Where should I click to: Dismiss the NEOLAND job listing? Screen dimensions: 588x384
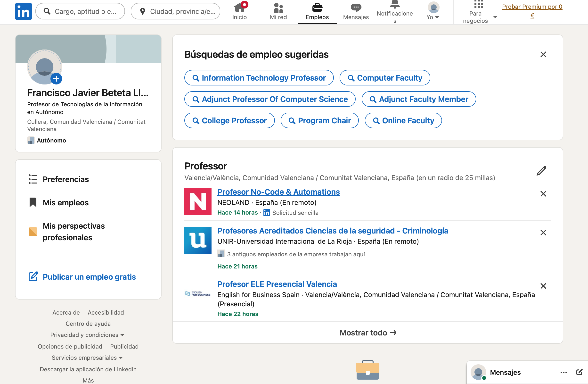543,194
